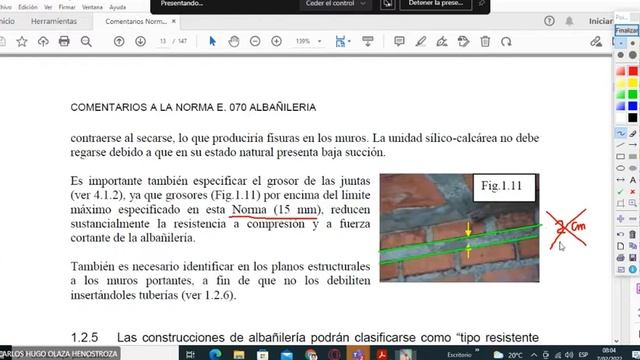Select the straight line tool in palette
The image size is (640, 360).
pos(620,145)
